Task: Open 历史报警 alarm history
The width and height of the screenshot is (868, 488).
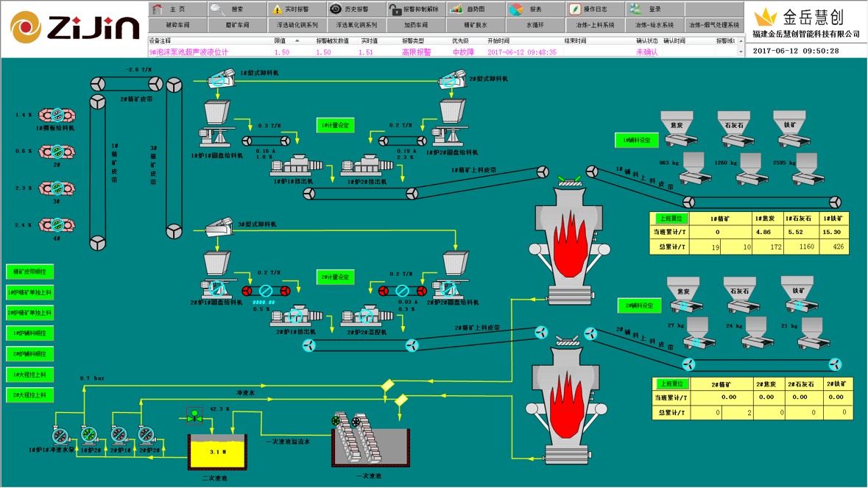Action: (350, 10)
